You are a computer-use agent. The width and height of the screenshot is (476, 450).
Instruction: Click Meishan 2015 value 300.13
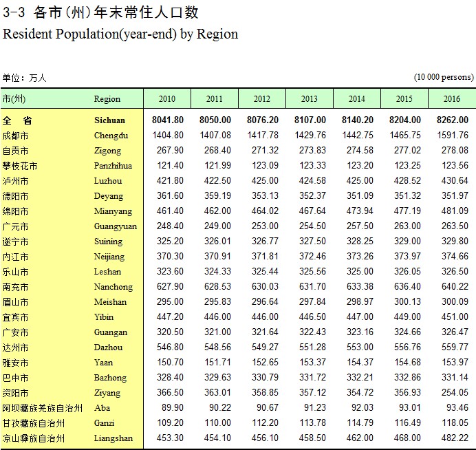[407, 302]
